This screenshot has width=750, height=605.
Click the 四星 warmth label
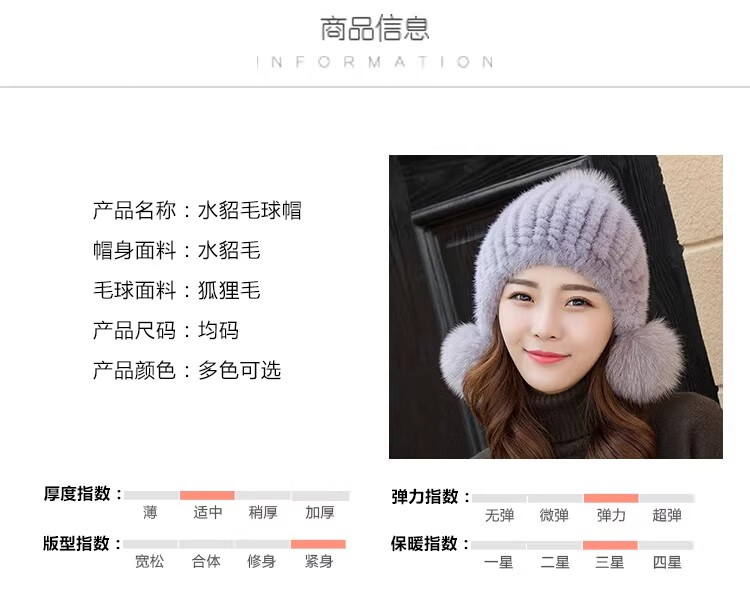[667, 562]
